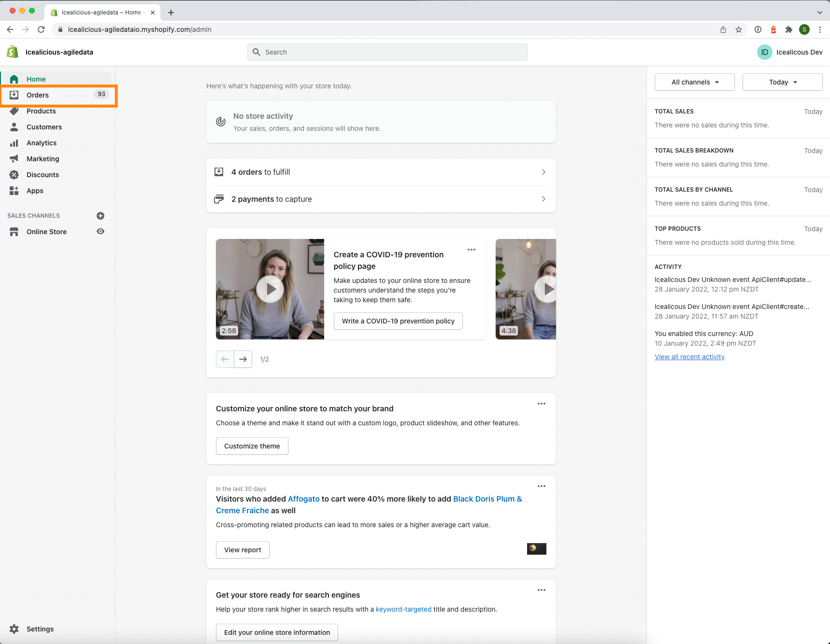Open more options on Affogato insight card
This screenshot has height=644, width=830.
542,486
